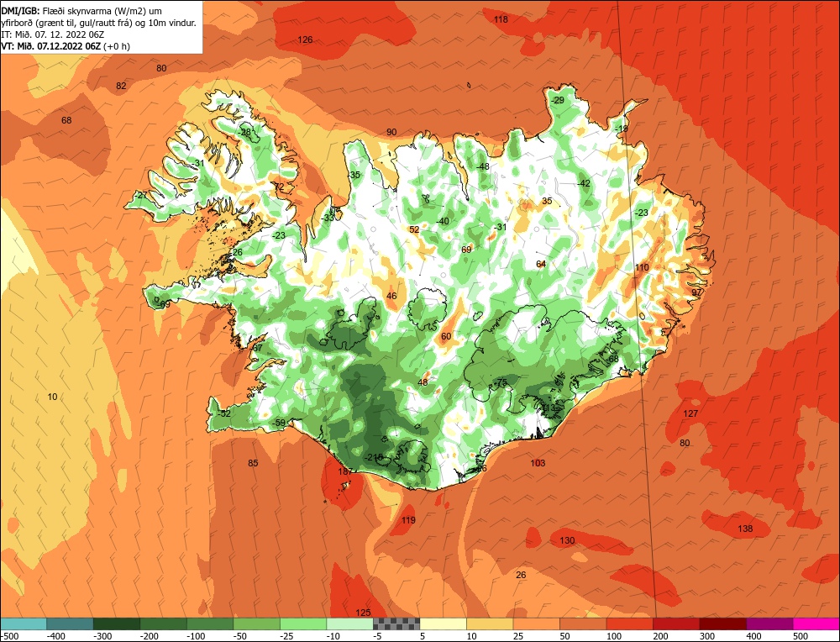Click the '125' value at the bottom edge
840x642 pixels.
[363, 613]
